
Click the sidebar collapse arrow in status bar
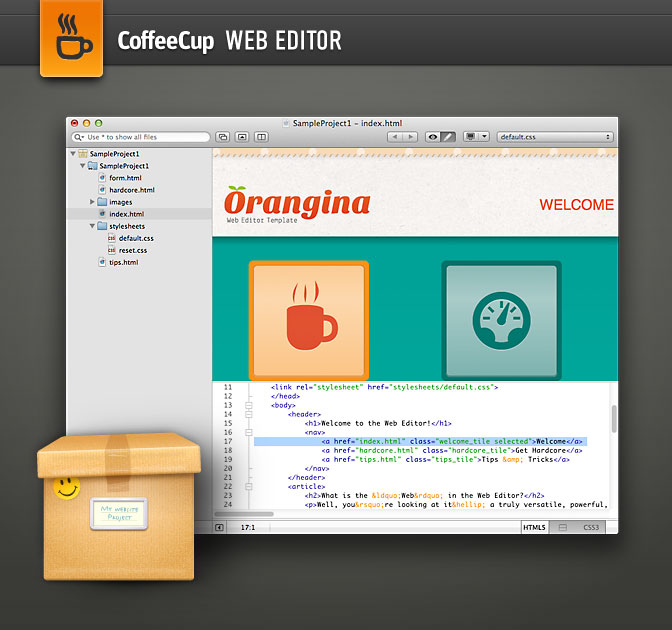(x=219, y=528)
